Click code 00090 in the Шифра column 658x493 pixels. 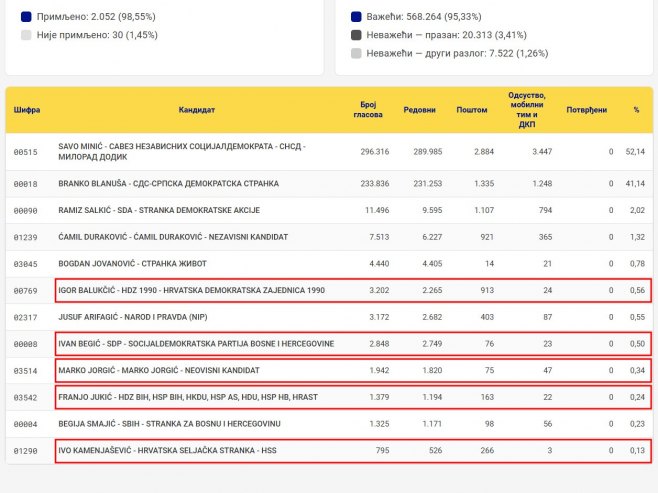[x=26, y=211]
